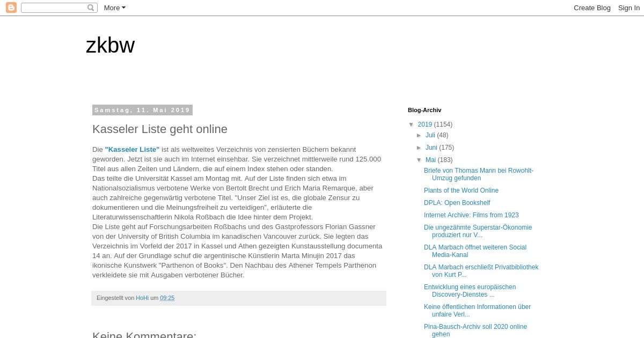This screenshot has height=338, width=644.
Task: Open the Mai archive link
Action: point(430,160)
